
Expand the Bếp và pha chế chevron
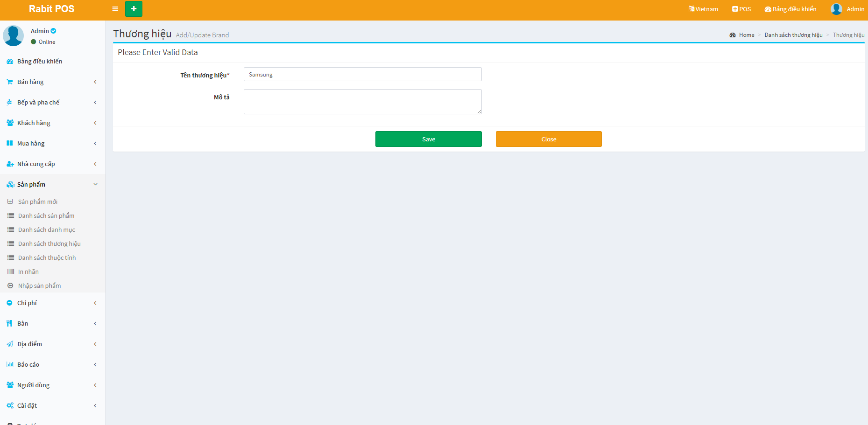pos(95,103)
